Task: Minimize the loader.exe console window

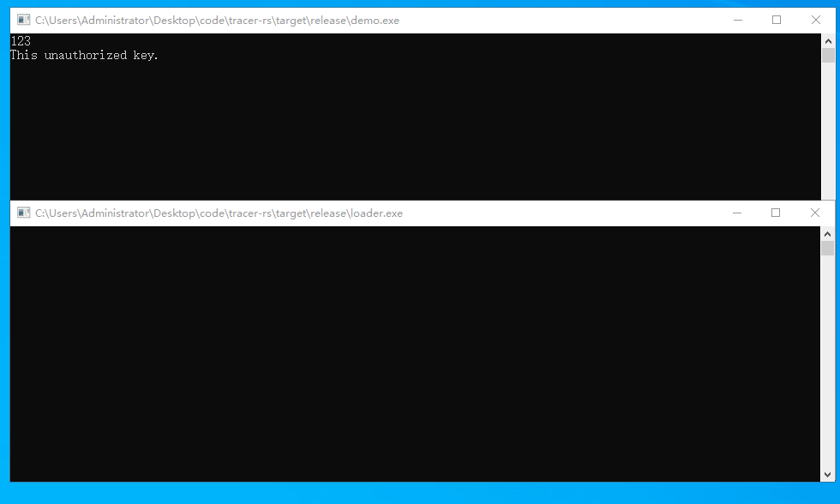Action: pyautogui.click(x=737, y=213)
